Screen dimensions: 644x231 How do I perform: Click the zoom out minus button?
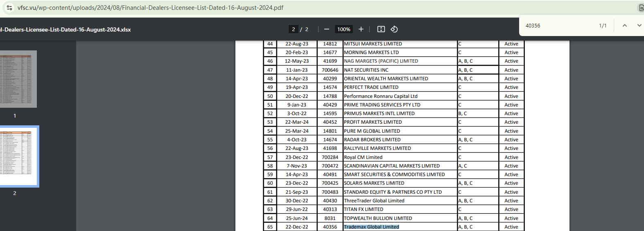326,29
